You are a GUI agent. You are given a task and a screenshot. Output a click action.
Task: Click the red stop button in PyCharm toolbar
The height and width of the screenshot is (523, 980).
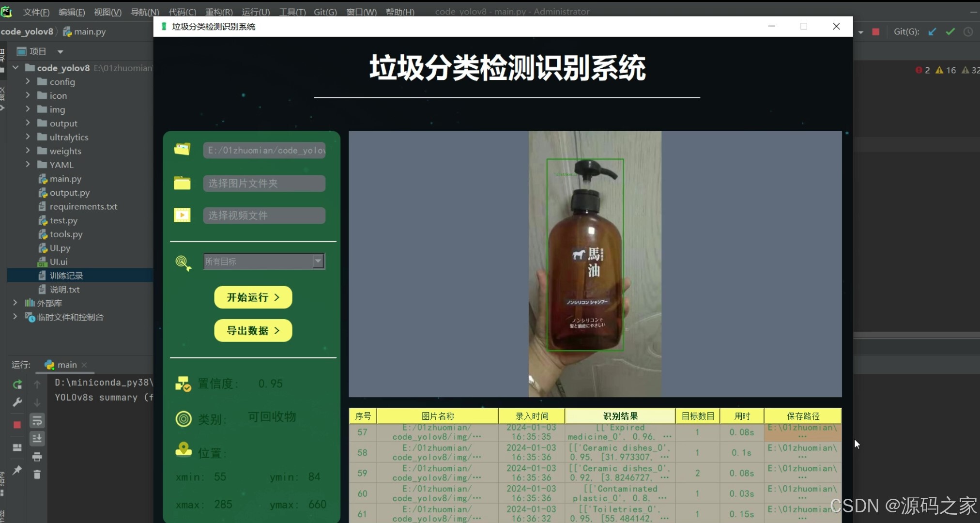pos(875,31)
